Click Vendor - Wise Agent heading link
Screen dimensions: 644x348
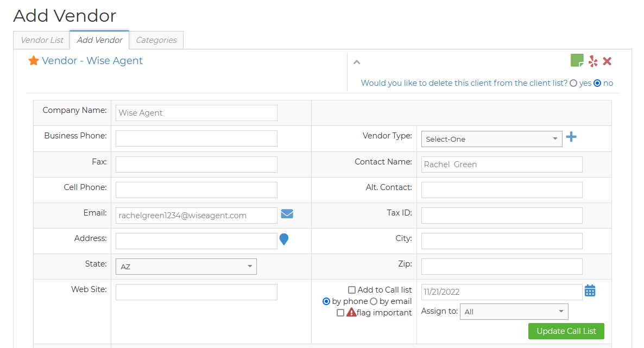(92, 61)
